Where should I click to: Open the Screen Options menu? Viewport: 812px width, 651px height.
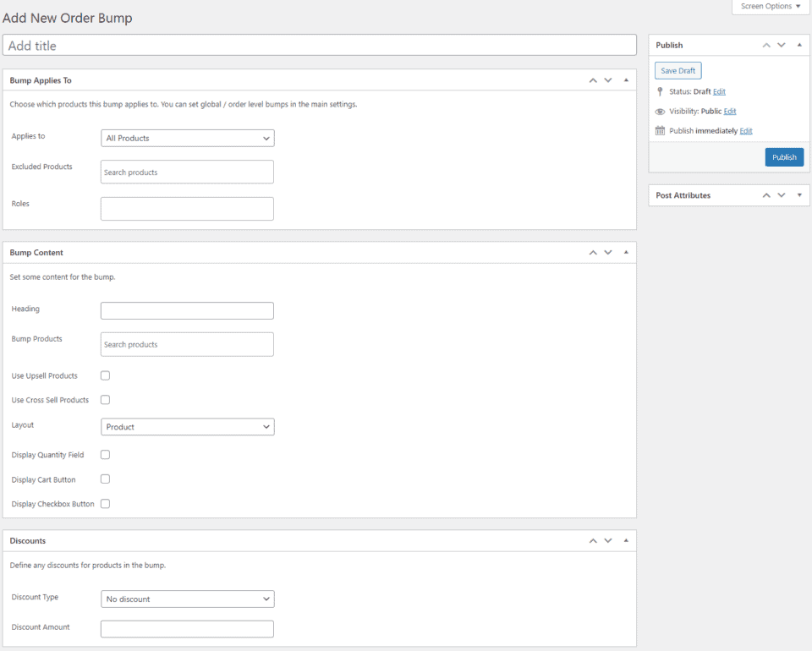769,6
